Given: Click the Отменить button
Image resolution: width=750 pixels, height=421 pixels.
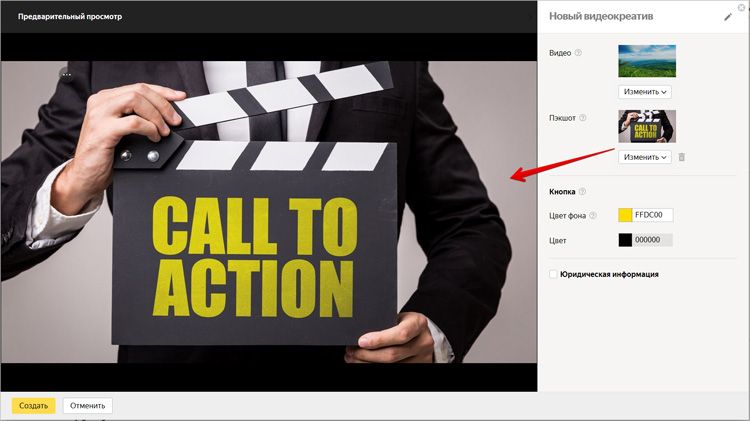Looking at the screenshot, I should point(88,405).
